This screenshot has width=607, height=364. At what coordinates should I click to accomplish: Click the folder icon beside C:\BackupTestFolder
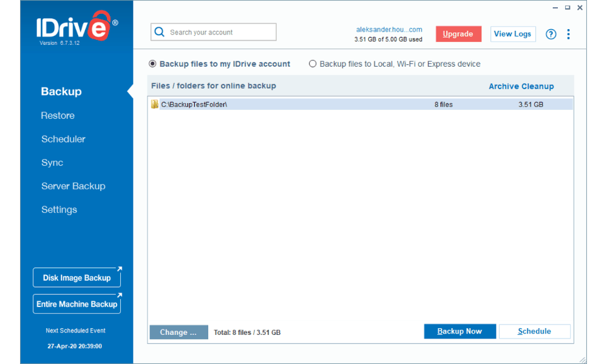[155, 104]
